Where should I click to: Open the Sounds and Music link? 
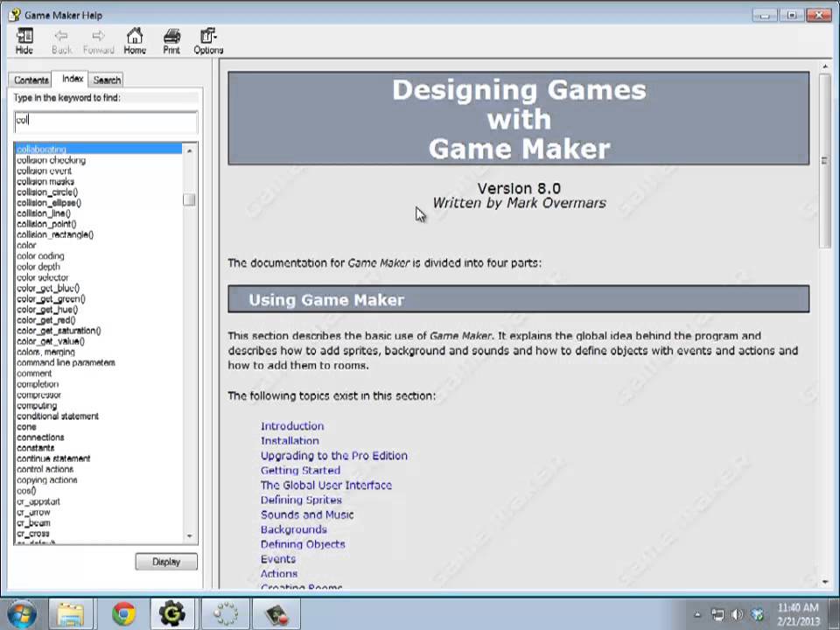307,514
